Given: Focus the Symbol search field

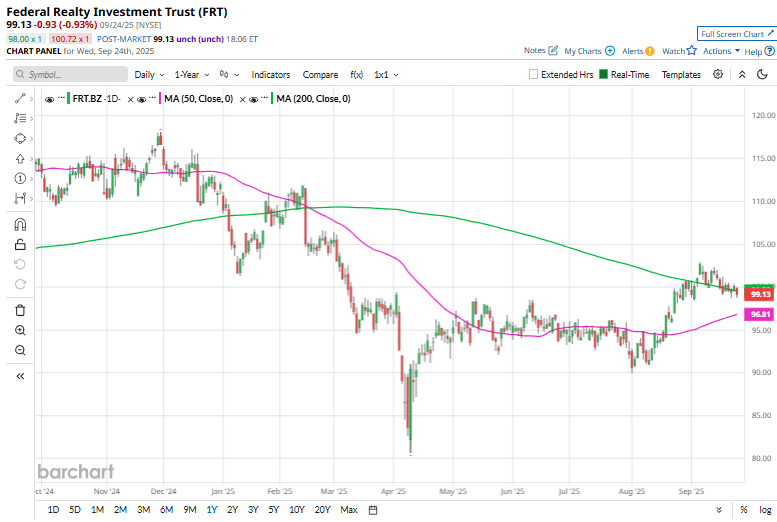Looking at the screenshot, I should 70,74.
